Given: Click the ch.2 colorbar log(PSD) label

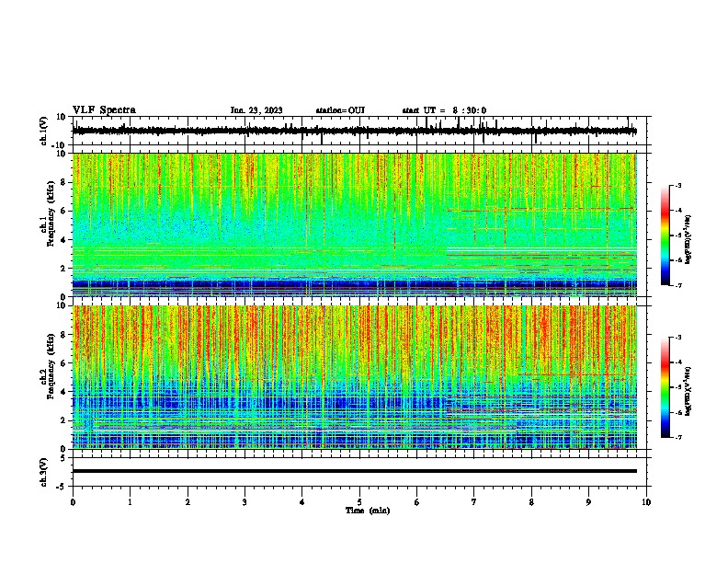Looking at the screenshot, I should point(688,391).
